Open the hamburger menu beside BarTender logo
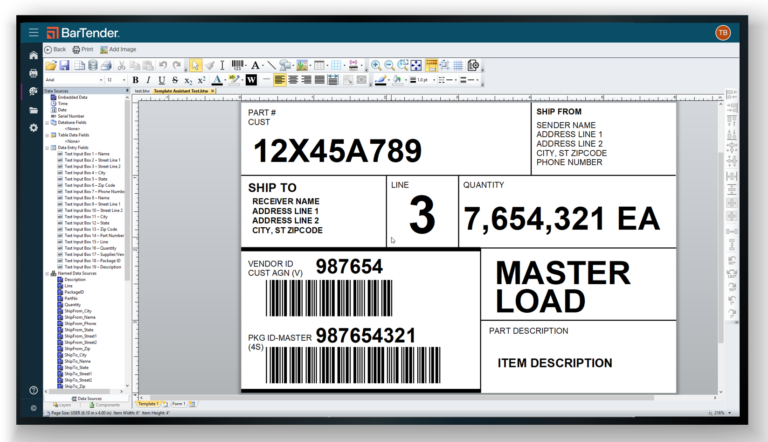 tap(33, 32)
